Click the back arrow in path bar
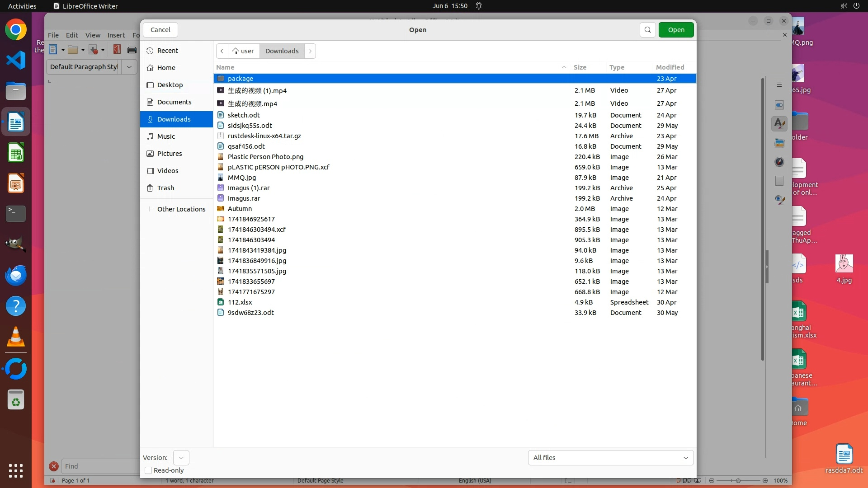Viewport: 868px width, 488px height. coord(222,51)
